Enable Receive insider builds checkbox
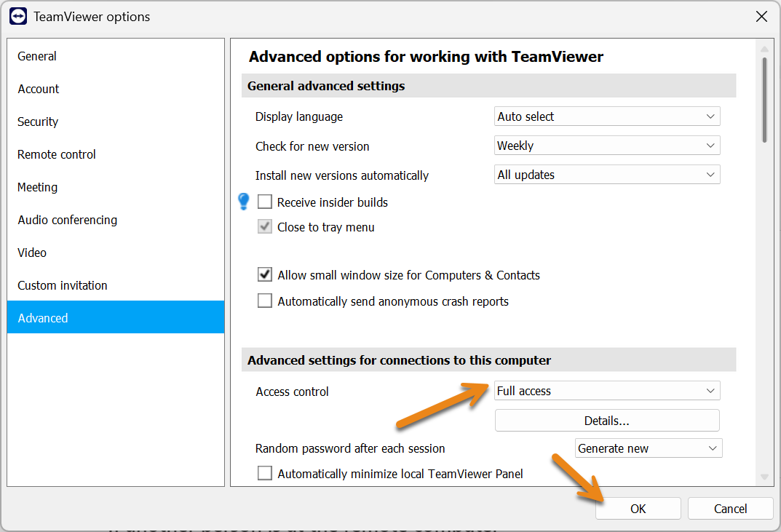 point(265,202)
